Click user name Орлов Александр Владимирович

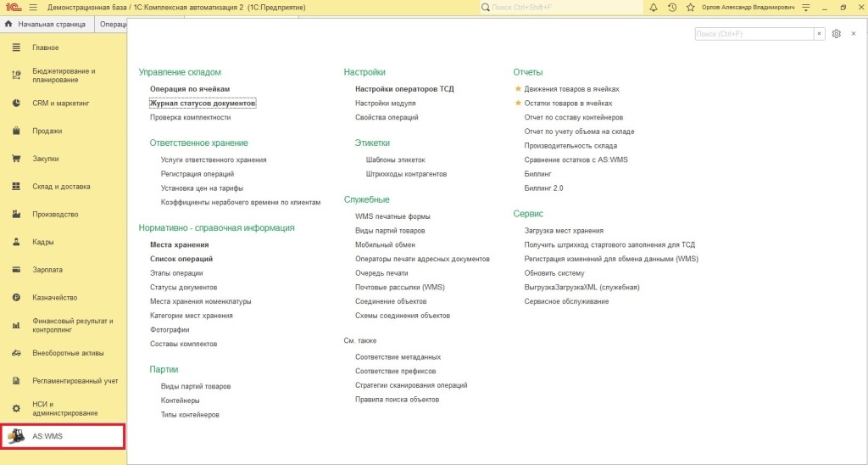(x=748, y=8)
